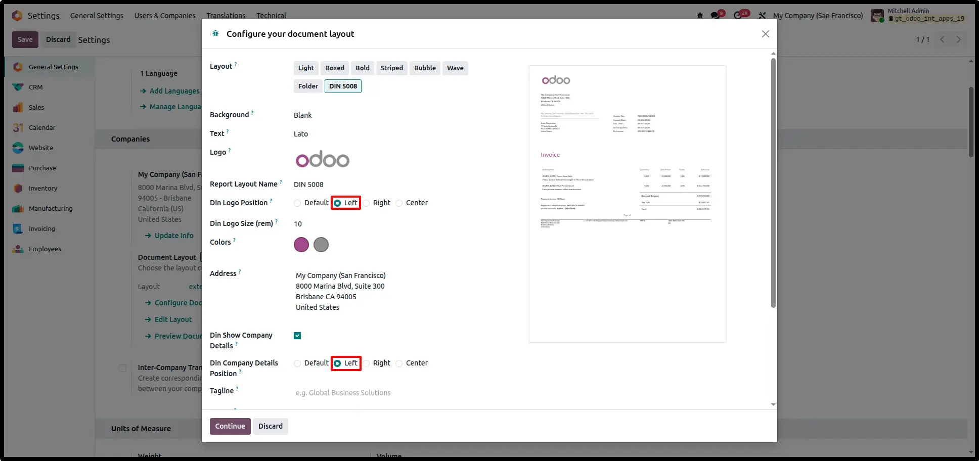Go to next record pager arrow
The image size is (980, 461).
click(x=958, y=39)
